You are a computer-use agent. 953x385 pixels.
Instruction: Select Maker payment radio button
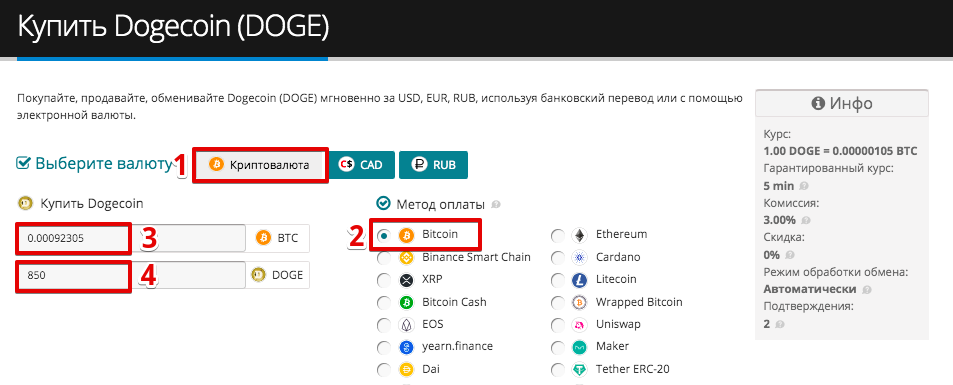[x=558, y=348]
